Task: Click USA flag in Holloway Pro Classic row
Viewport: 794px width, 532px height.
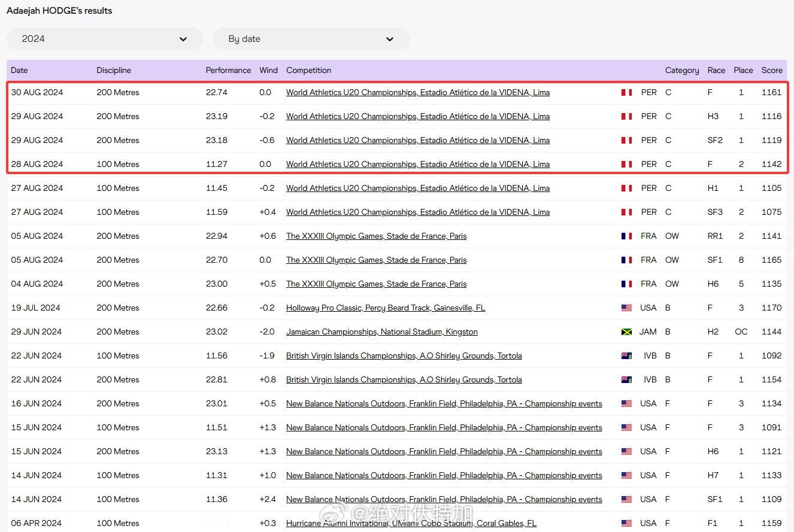Action: 626,308
